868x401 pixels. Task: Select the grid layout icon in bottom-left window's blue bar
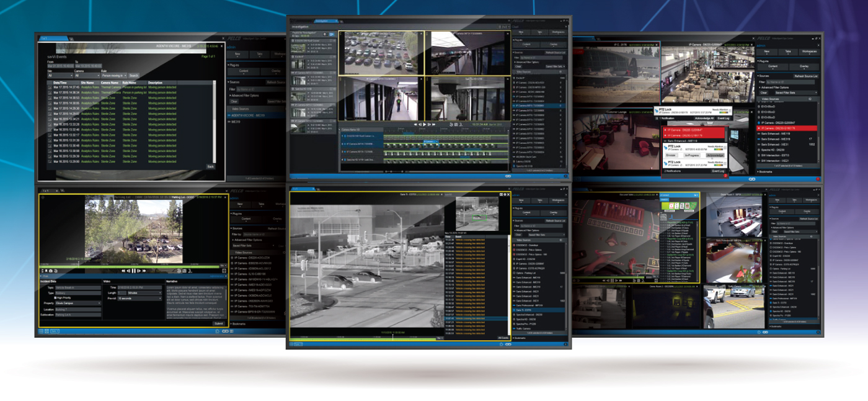click(41, 331)
